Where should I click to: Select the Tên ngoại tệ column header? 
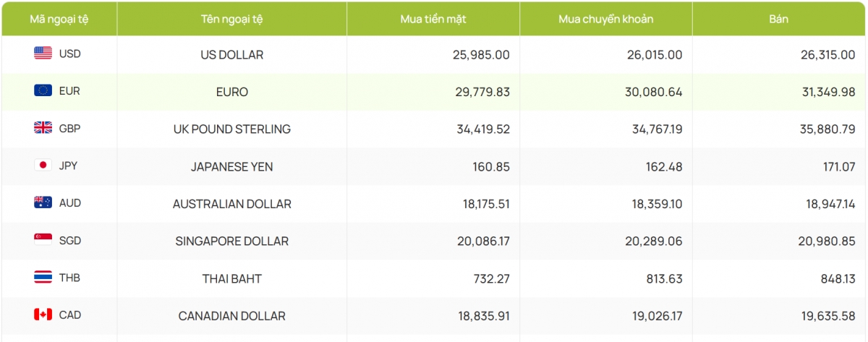[x=231, y=19]
